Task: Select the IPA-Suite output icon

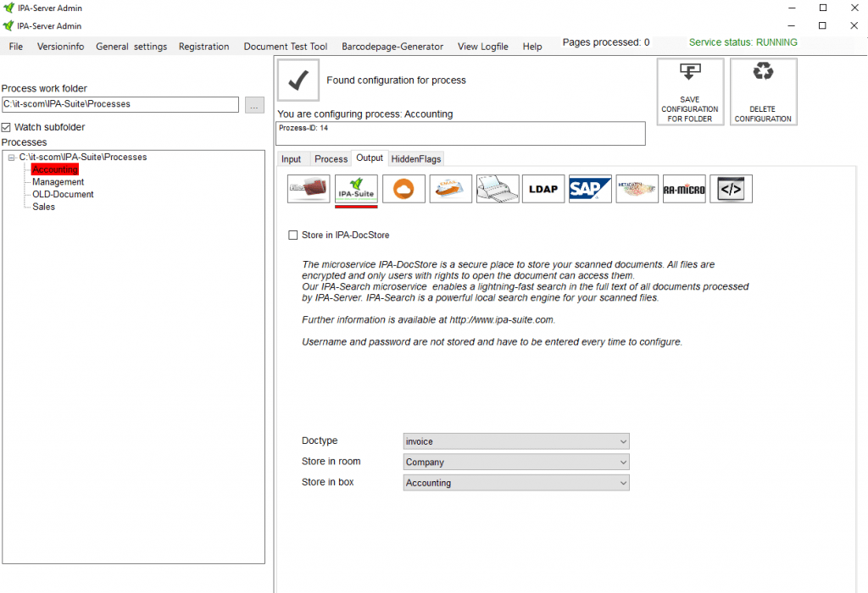Action: [x=356, y=189]
